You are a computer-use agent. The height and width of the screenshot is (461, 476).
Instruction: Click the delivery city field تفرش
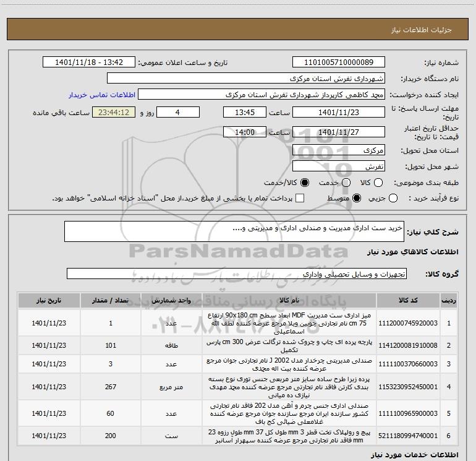339,166
